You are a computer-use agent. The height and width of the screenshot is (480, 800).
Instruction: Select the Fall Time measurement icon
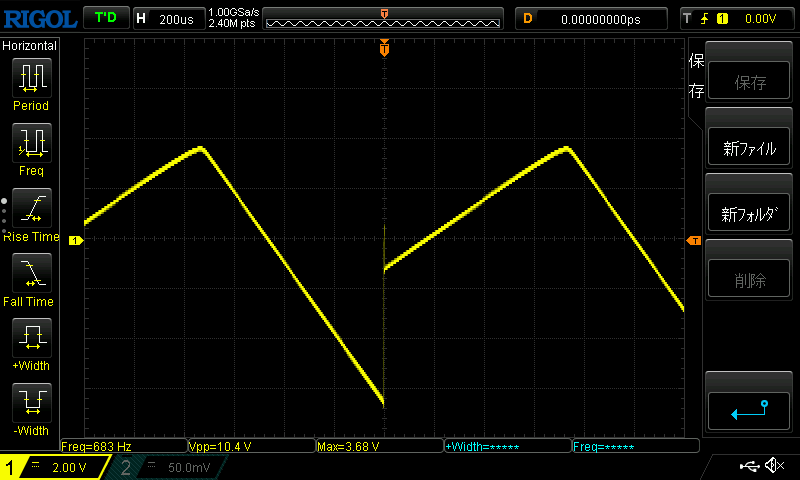point(32,273)
